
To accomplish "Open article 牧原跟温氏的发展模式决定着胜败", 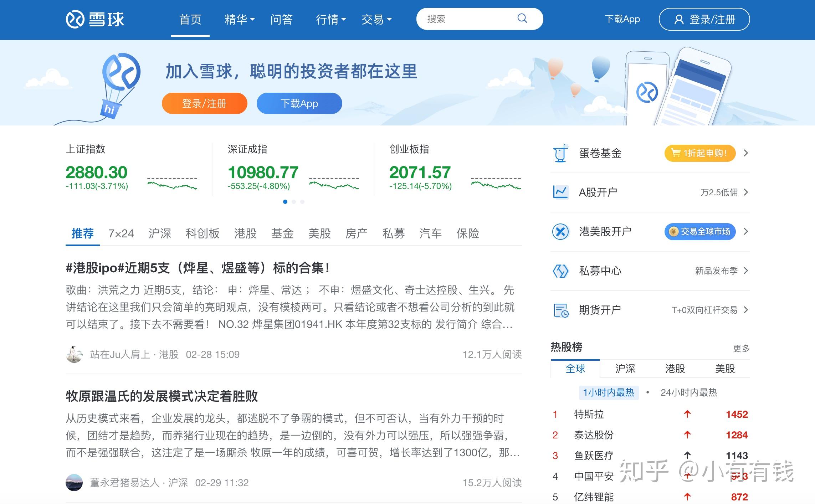I will click(x=162, y=396).
